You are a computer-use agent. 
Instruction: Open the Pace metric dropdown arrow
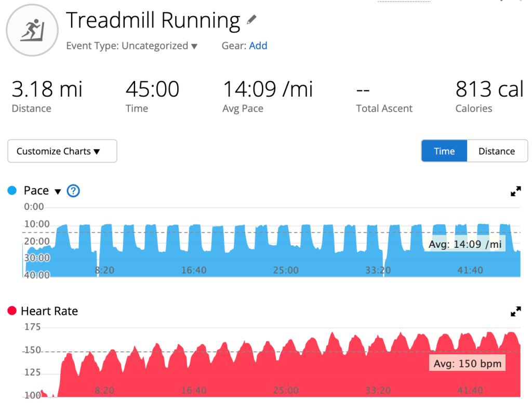58,191
